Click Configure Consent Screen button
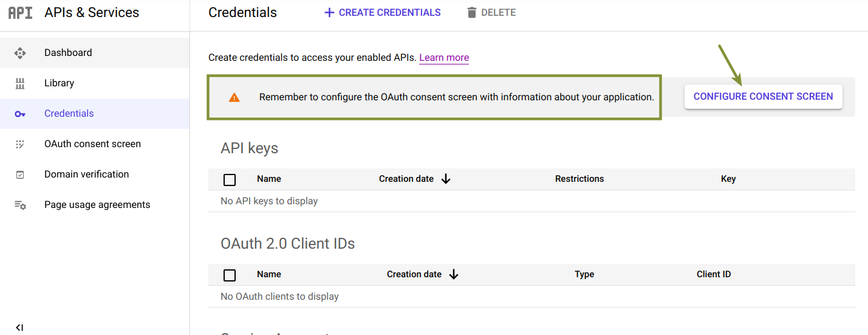Image resolution: width=868 pixels, height=335 pixels. (x=763, y=97)
